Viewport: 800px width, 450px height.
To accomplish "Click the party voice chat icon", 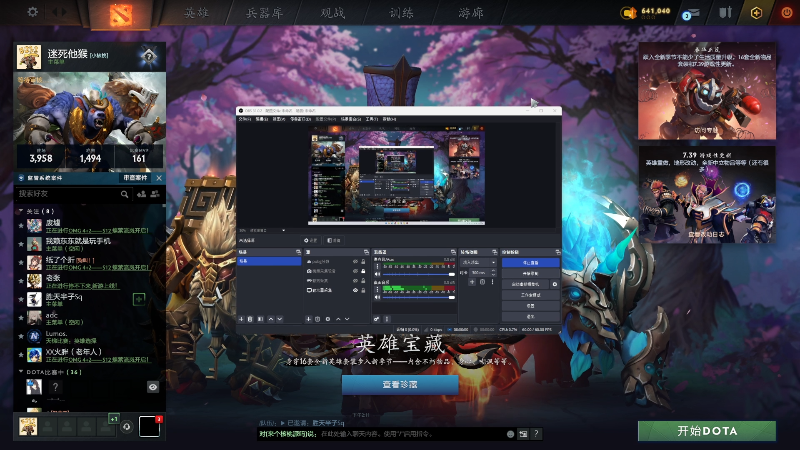I will pos(127,427).
